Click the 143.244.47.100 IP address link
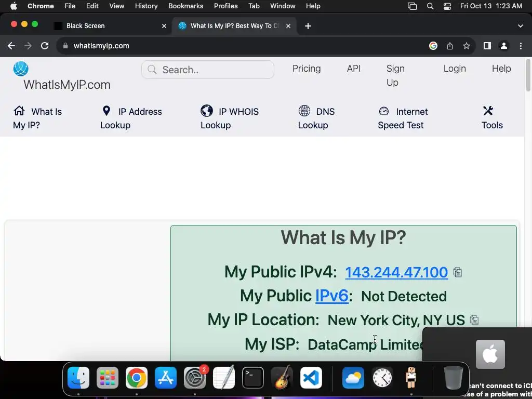The image size is (532, 399). 396,272
